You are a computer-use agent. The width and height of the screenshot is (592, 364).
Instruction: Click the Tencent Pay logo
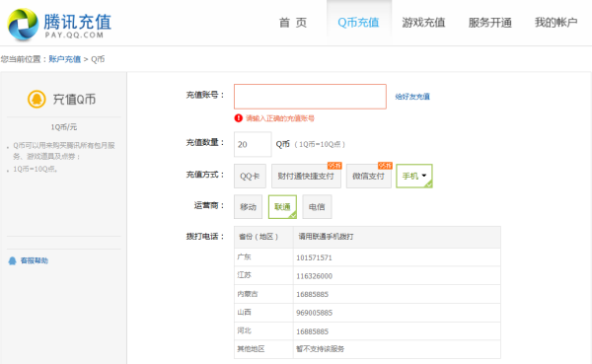59,25
